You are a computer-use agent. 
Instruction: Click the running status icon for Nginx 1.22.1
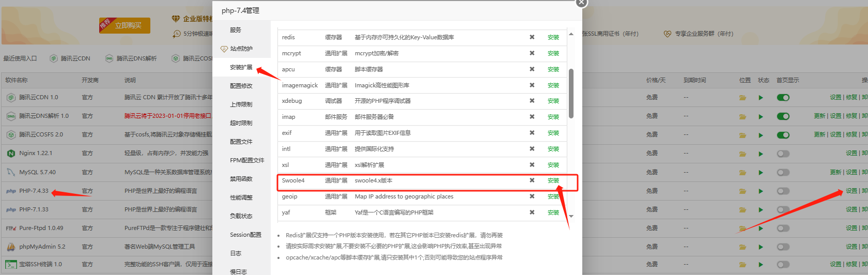(761, 154)
